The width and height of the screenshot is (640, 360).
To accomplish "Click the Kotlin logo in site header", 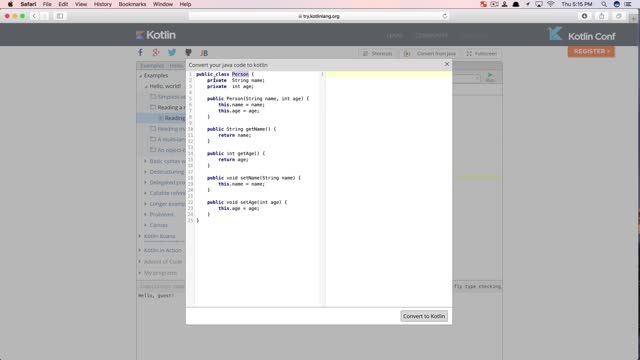I will 156,35.
